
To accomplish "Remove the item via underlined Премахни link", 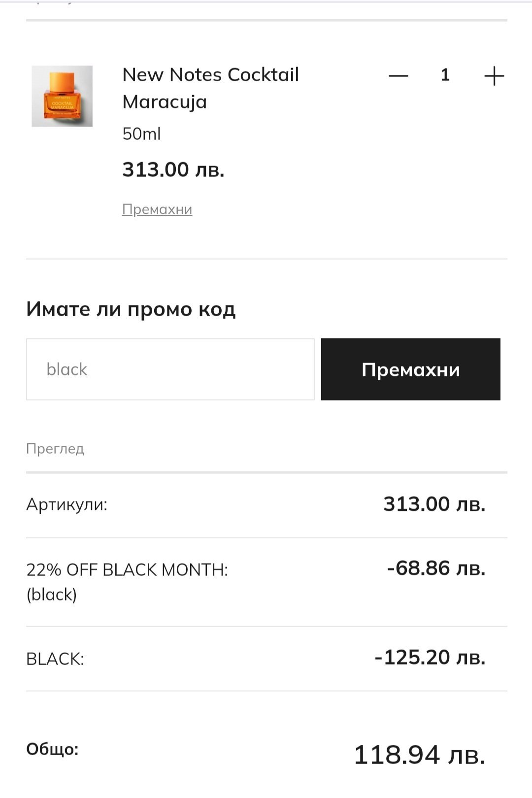I will [x=157, y=209].
